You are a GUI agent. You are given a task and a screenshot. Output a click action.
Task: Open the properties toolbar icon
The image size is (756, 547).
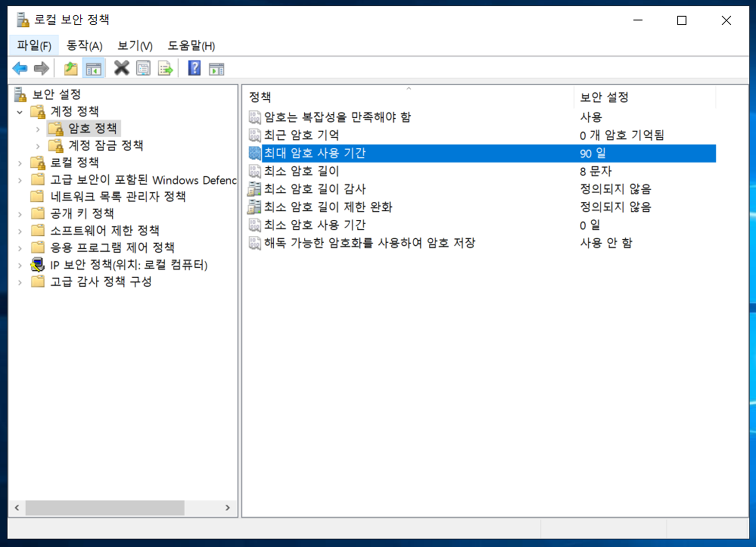[143, 69]
